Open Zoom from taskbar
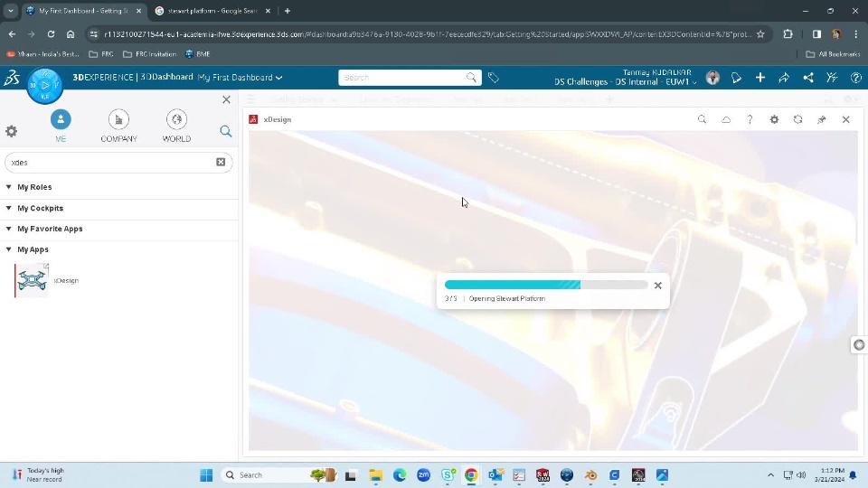The image size is (868, 488). tap(423, 475)
